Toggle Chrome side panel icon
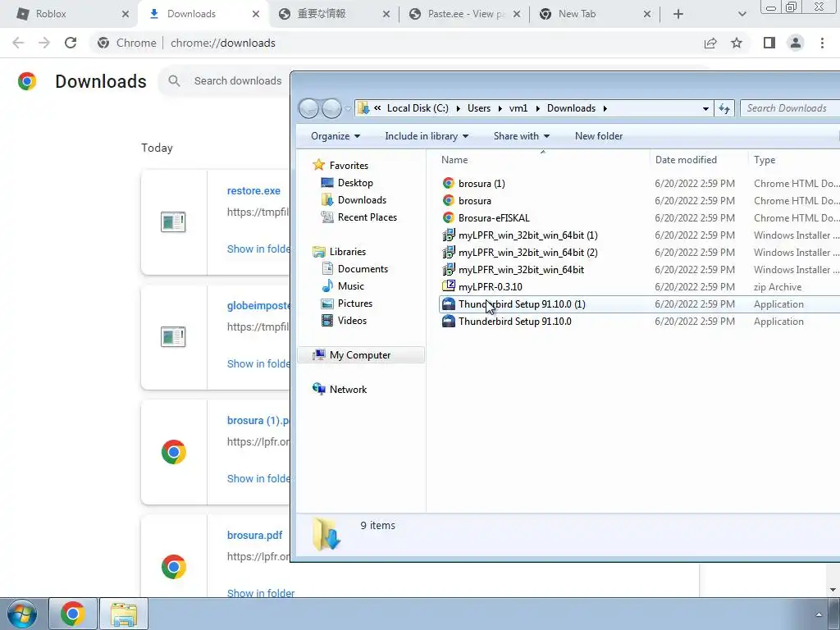Screen dimensions: 840x630 769,43
